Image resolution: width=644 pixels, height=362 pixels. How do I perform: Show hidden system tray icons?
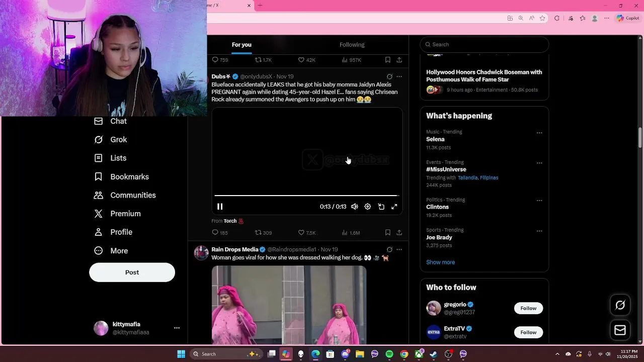(557, 354)
